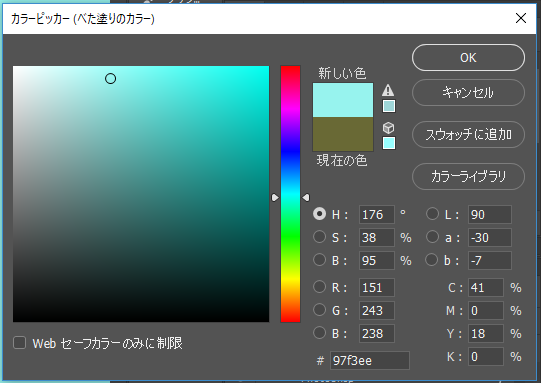Select the web-safe color swatch below the cube
The height and width of the screenshot is (383, 541).
click(x=389, y=143)
